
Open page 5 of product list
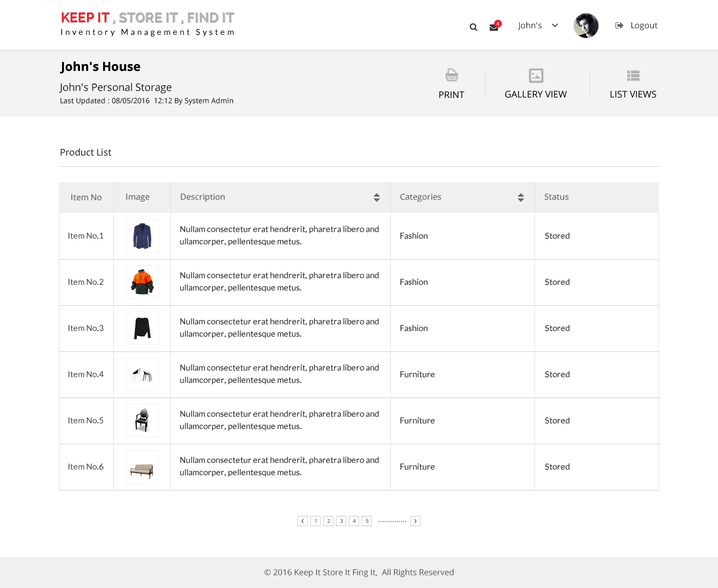pyautogui.click(x=367, y=521)
